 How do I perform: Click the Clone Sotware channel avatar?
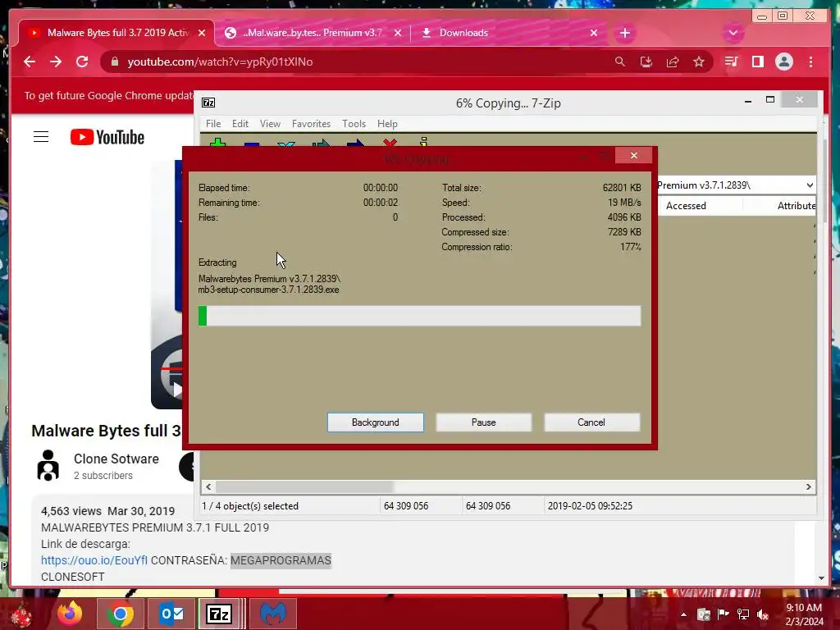(x=48, y=465)
